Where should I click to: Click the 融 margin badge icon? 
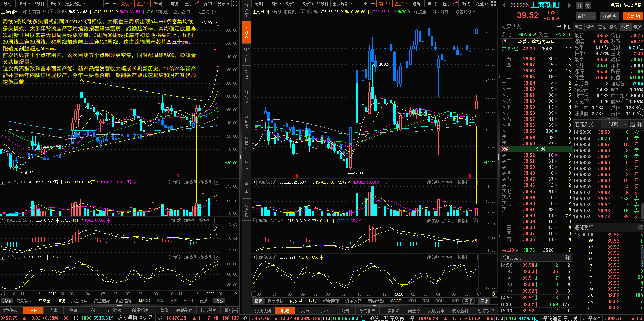pyautogui.click(x=580, y=6)
